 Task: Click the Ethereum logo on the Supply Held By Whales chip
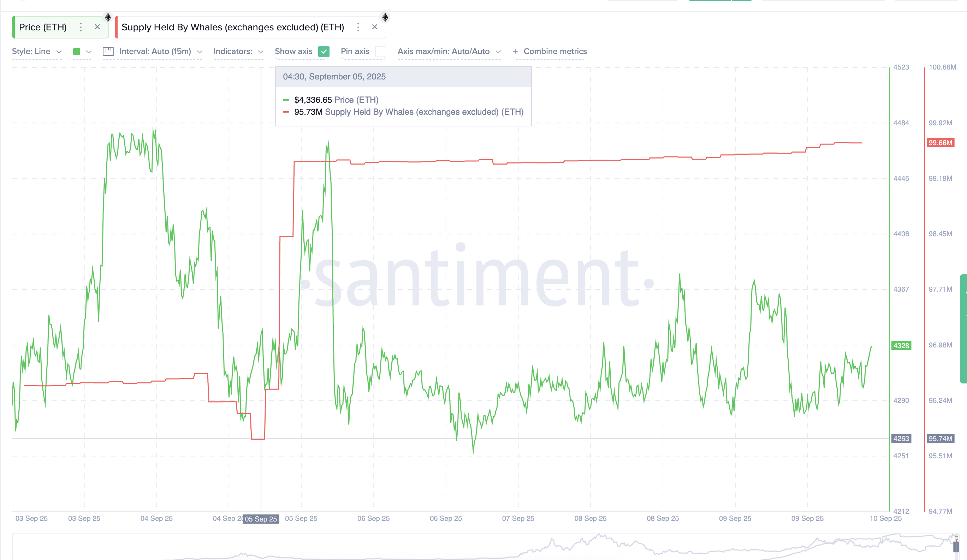(x=385, y=17)
